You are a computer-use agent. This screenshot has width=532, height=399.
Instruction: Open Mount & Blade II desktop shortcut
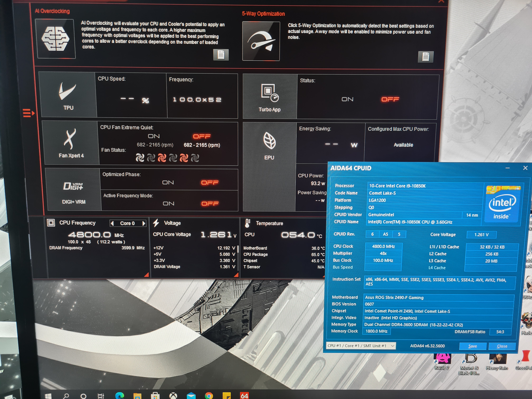pyautogui.click(x=469, y=364)
